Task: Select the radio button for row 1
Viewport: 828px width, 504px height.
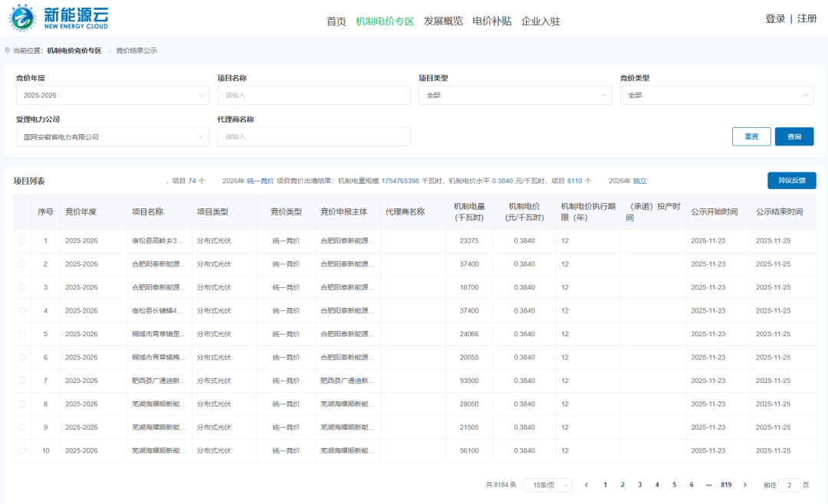Action: [22, 241]
